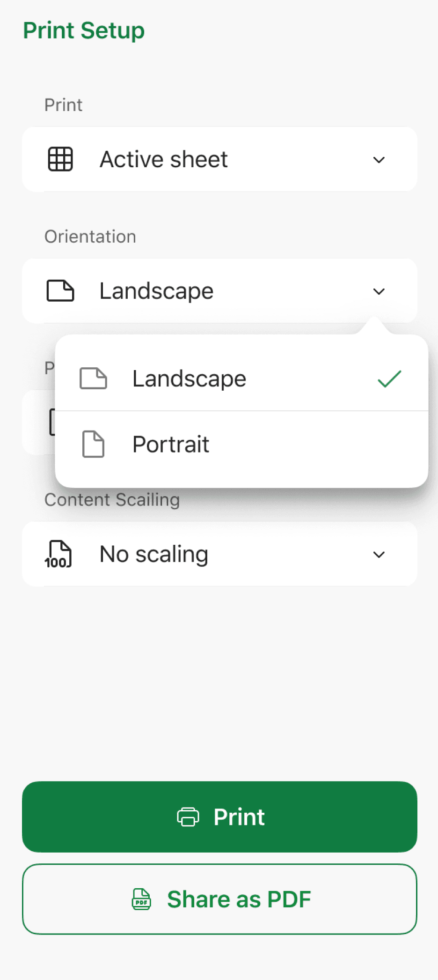The image size is (438, 980).
Task: Click the PDF file icon
Action: (141, 899)
